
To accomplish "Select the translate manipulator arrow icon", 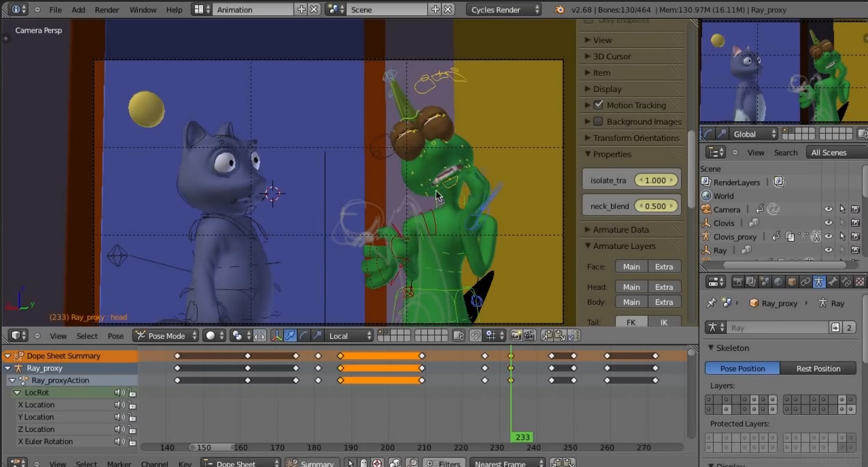I will [290, 336].
